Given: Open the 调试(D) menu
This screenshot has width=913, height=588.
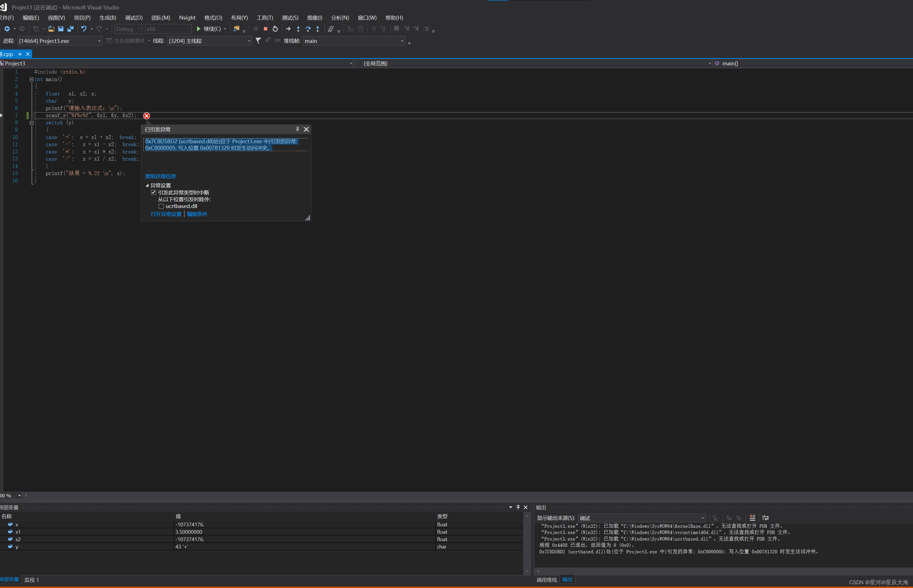Looking at the screenshot, I should 134,18.
